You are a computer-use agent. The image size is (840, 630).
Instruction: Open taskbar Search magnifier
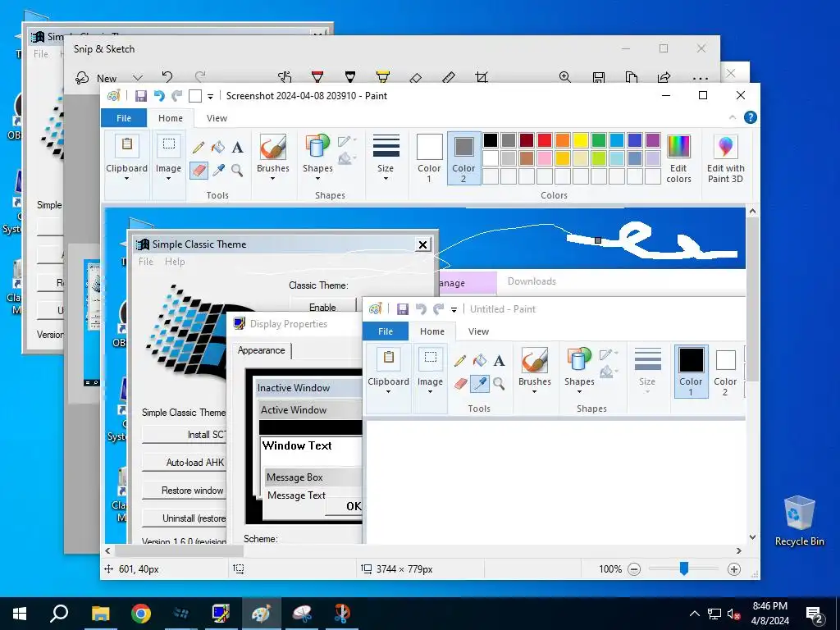[59, 614]
